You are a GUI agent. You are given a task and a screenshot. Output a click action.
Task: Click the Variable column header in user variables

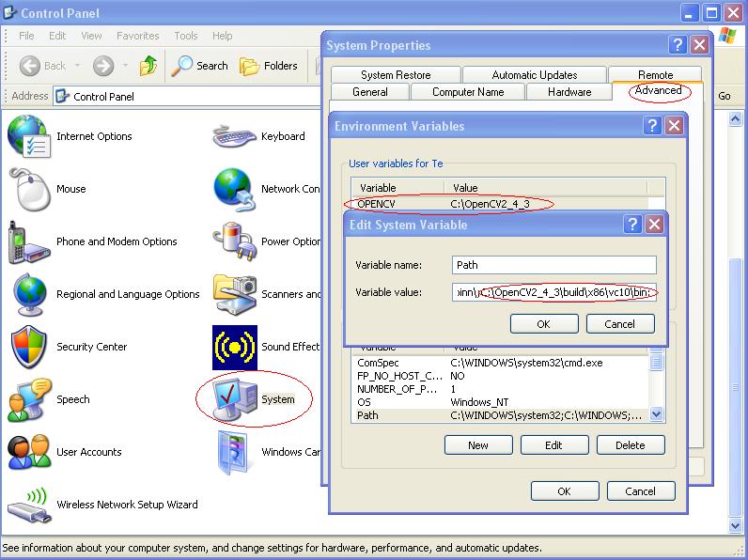398,188
